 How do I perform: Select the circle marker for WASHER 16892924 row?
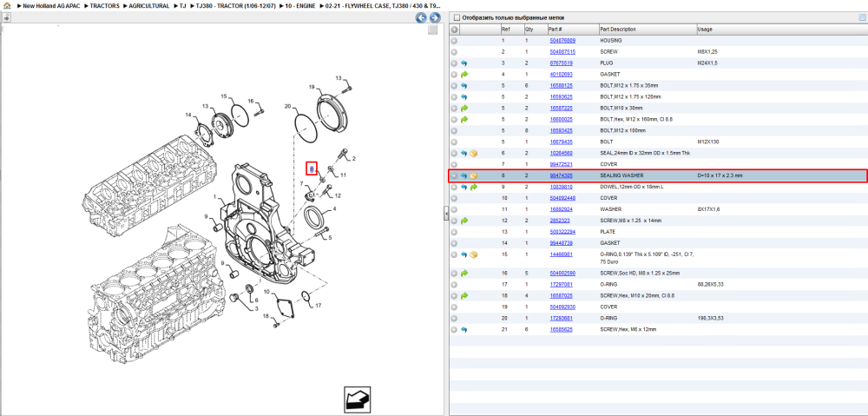pos(454,209)
